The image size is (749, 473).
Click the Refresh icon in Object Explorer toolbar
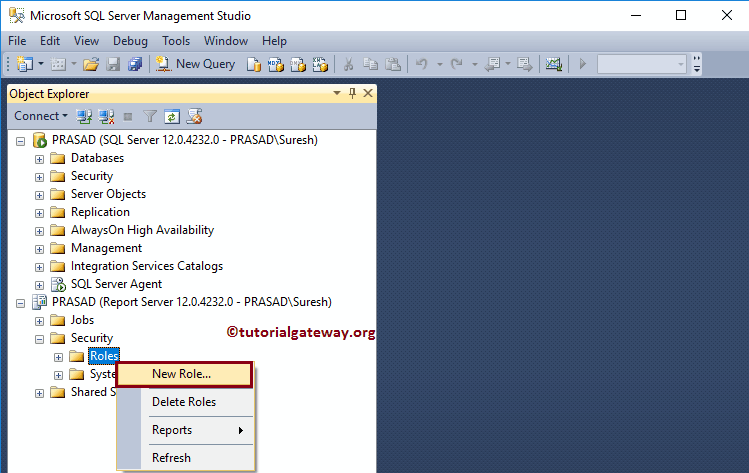172,116
